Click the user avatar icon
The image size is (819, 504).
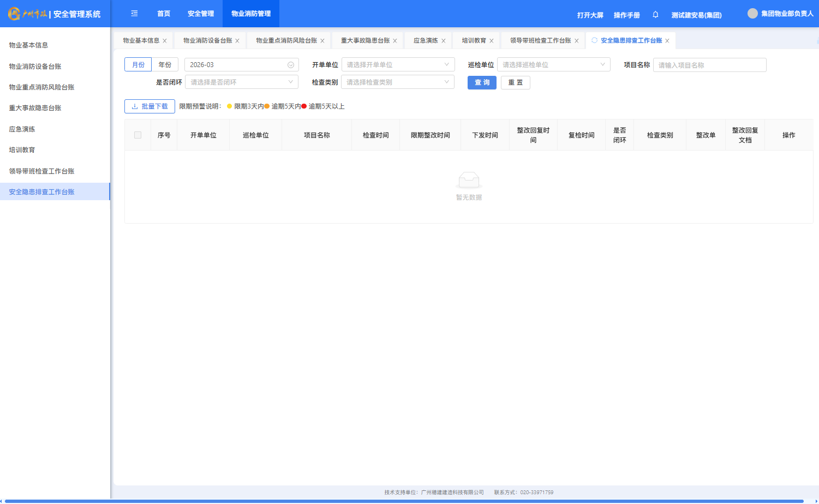tap(752, 14)
